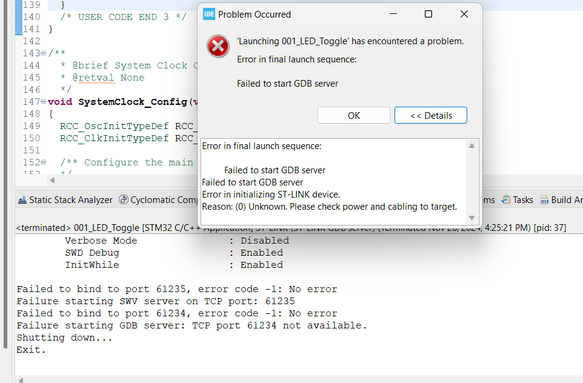Click 'RCC_OscInitTypeDef' on line 149
The height and width of the screenshot is (383, 583).
click(115, 126)
